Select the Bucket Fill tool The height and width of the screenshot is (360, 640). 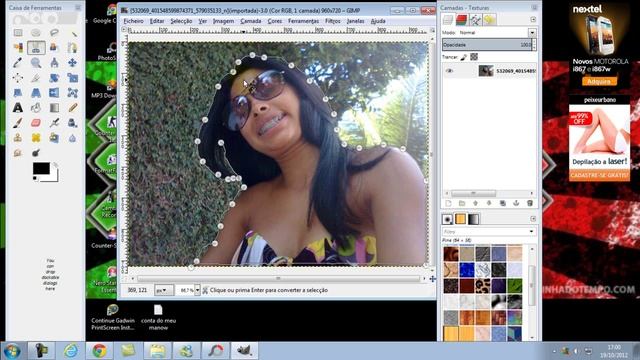tap(36, 108)
